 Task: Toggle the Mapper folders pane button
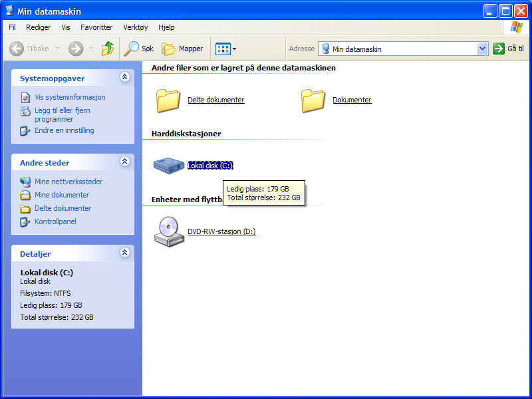point(182,49)
